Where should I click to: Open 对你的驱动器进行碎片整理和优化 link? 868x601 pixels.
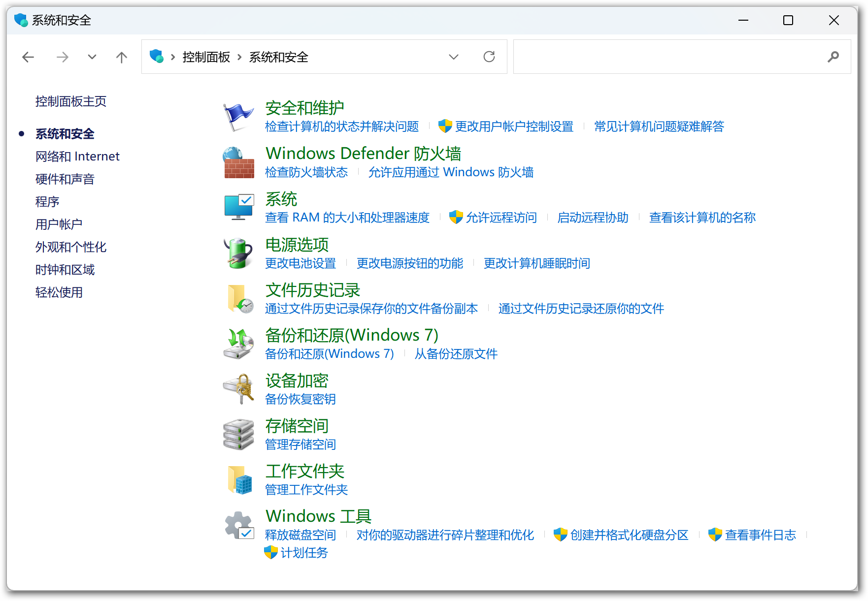coord(445,535)
